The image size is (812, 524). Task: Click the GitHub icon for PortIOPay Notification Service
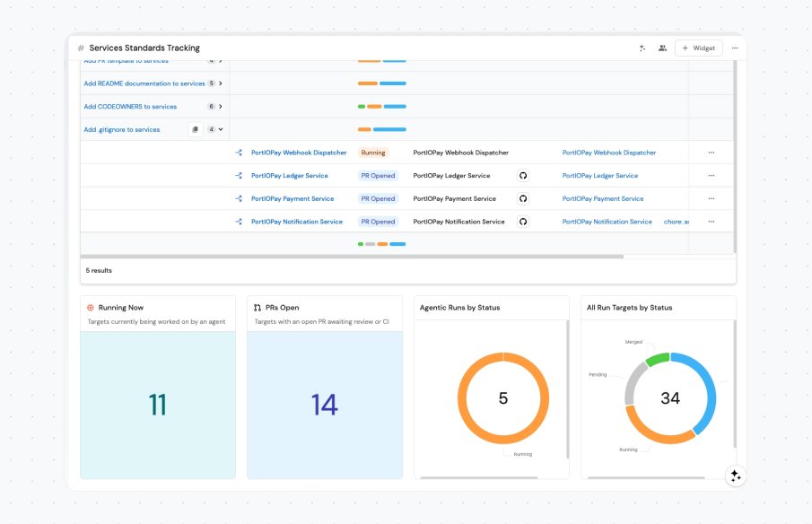523,222
